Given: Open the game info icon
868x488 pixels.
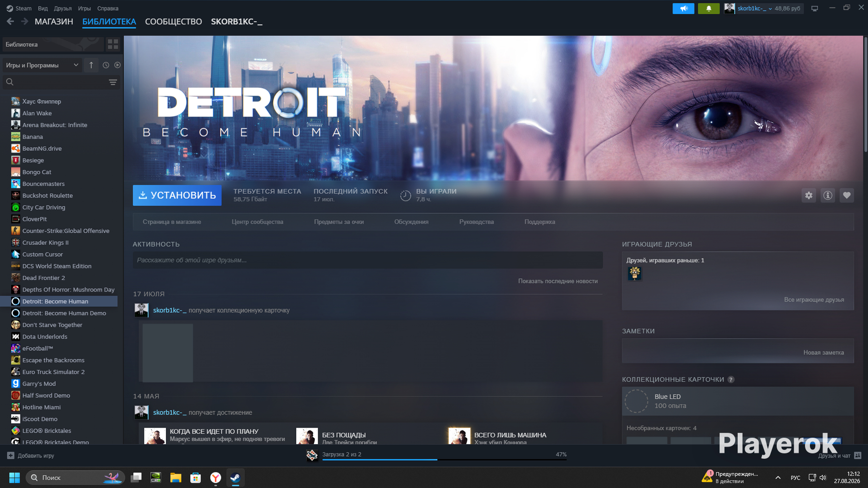Looking at the screenshot, I should tap(828, 195).
